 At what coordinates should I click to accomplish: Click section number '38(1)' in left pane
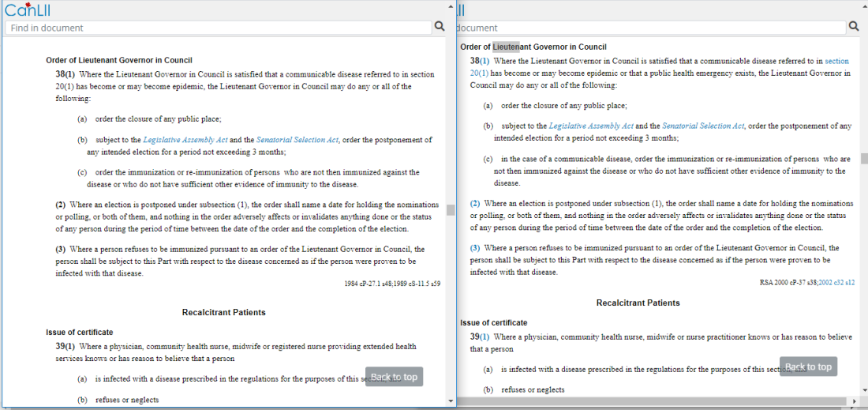point(65,74)
